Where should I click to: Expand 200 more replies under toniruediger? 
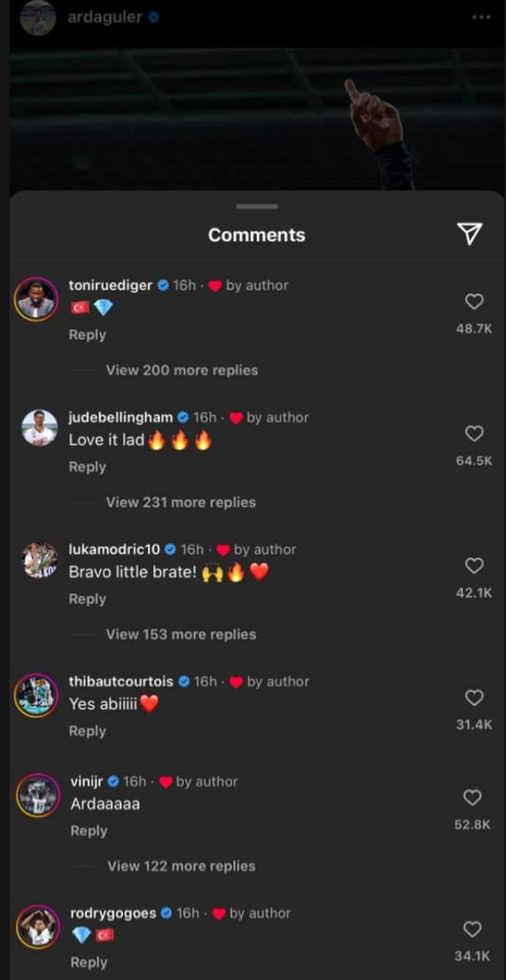182,370
